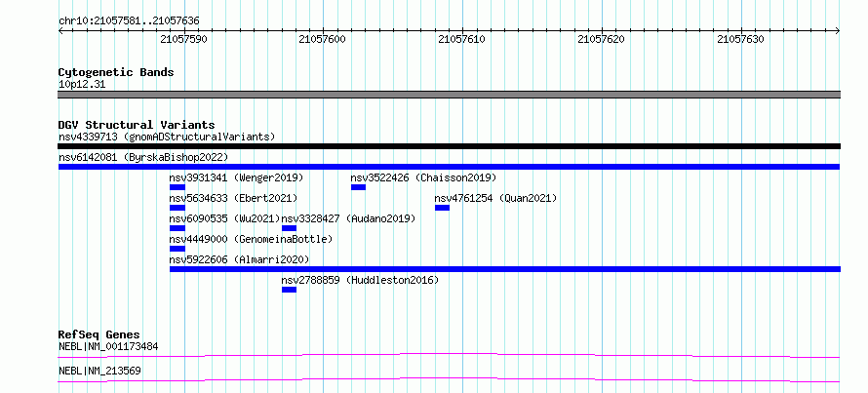Click the blue bar under nsv4761254
Viewport: 868px width, 393px height.
click(442, 208)
